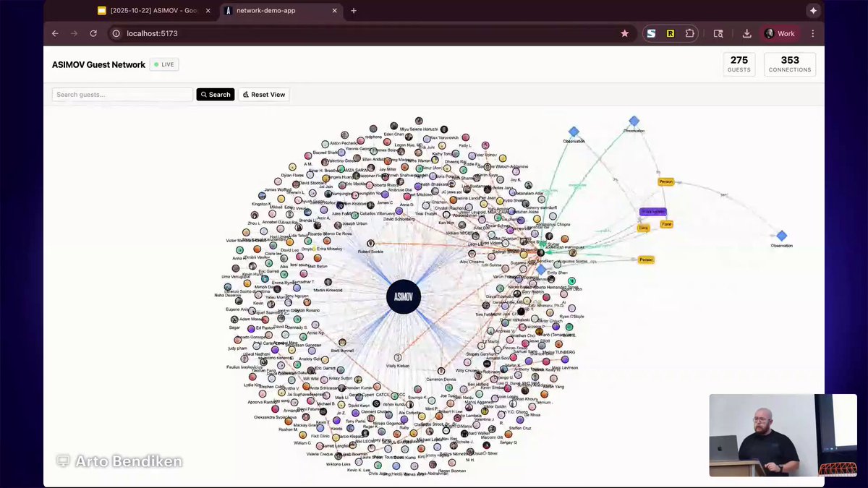
Task: Click the sparkle icon at top right
Action: (x=813, y=11)
